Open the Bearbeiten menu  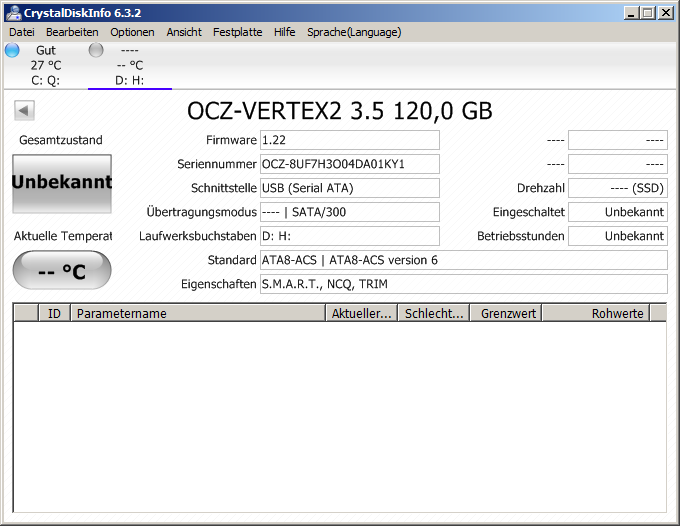click(72, 32)
